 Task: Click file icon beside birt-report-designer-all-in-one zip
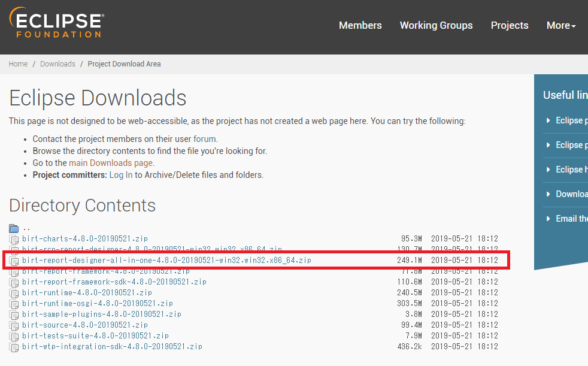click(x=14, y=261)
